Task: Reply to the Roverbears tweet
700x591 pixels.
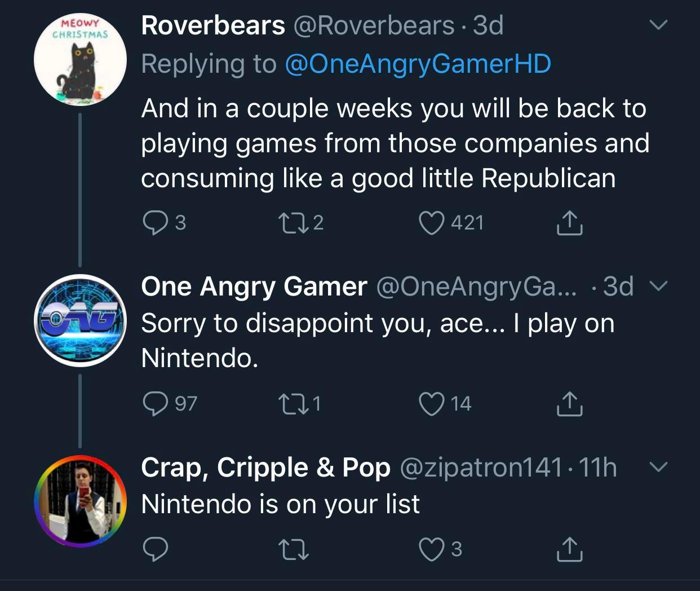Action: (154, 223)
